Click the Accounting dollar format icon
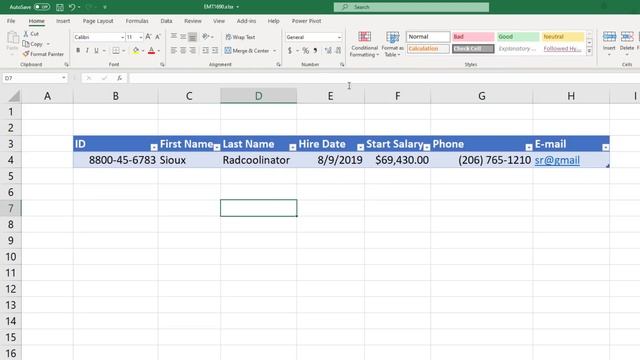The width and height of the screenshot is (640, 360). (x=290, y=51)
